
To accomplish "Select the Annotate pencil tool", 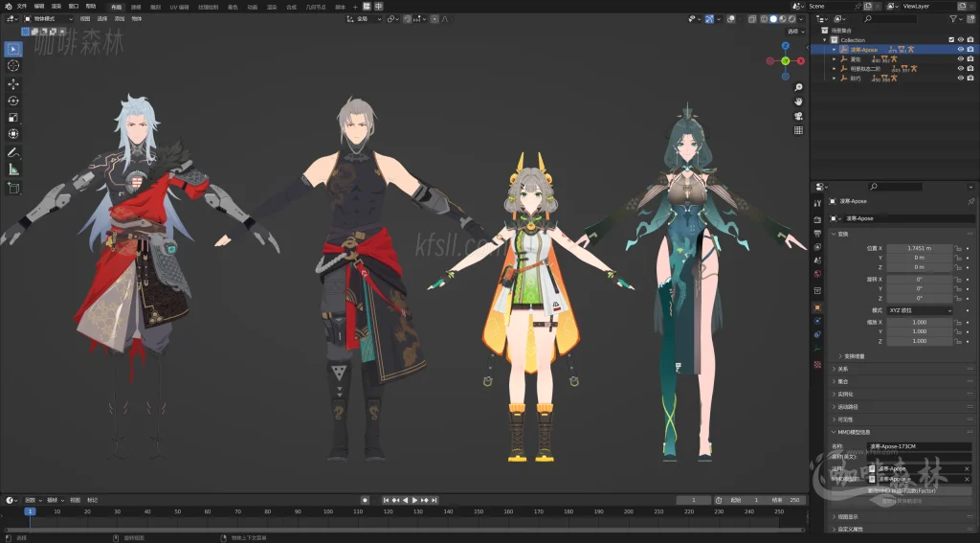I will (x=13, y=152).
